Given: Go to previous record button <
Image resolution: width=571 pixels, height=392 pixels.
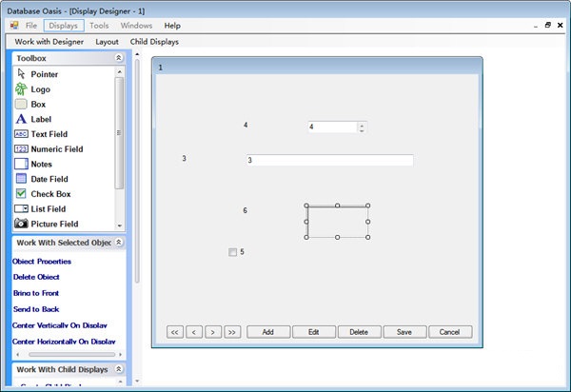Looking at the screenshot, I should pyautogui.click(x=194, y=332).
